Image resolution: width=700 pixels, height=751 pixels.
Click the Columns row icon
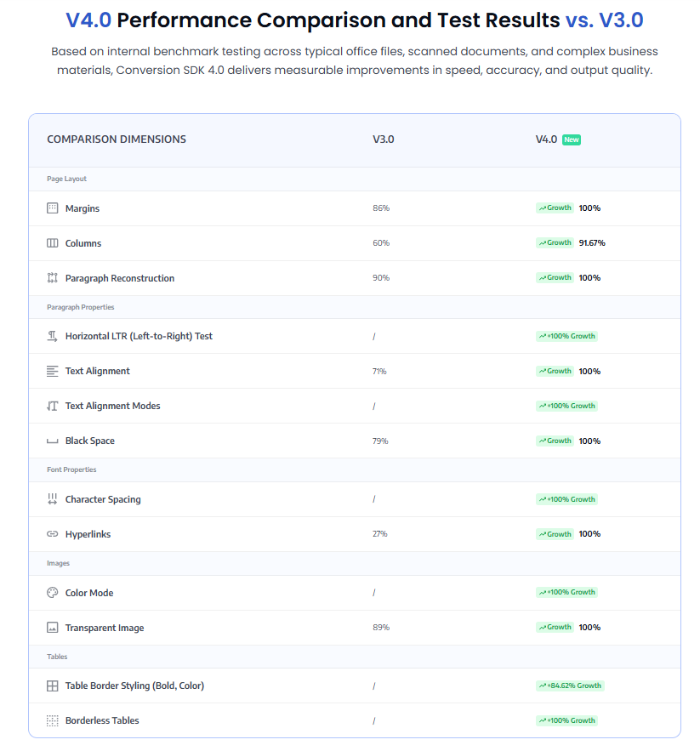coord(52,243)
